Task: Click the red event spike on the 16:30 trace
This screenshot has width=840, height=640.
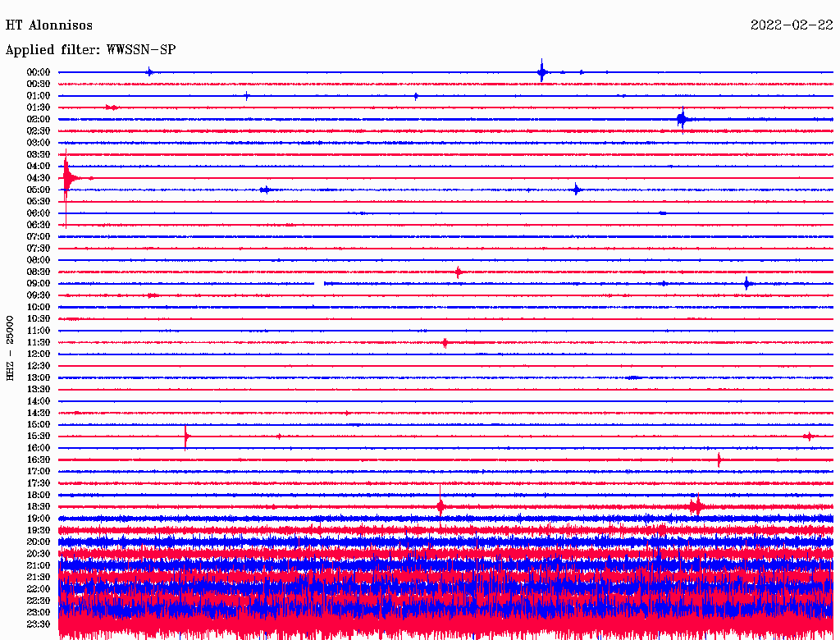Action: [x=719, y=459]
